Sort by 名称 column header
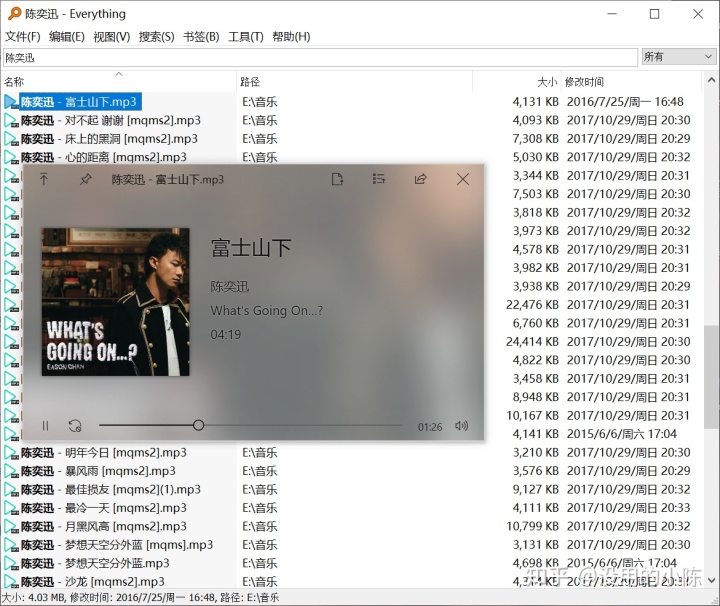This screenshot has width=720, height=606. (118, 82)
